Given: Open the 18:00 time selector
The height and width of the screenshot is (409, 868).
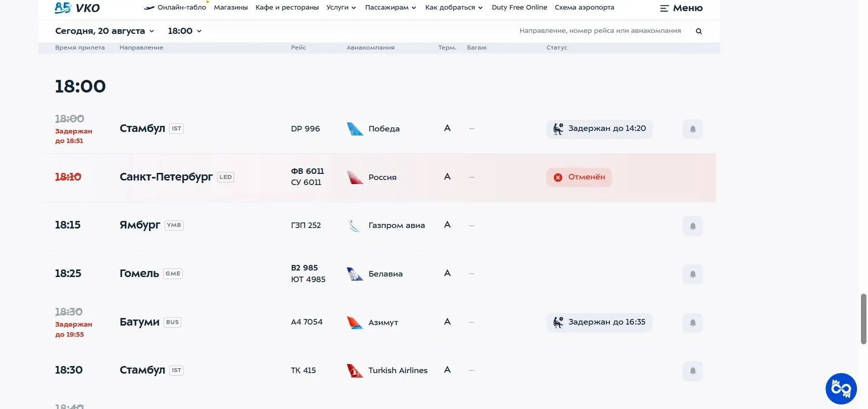Looking at the screenshot, I should 185,31.
